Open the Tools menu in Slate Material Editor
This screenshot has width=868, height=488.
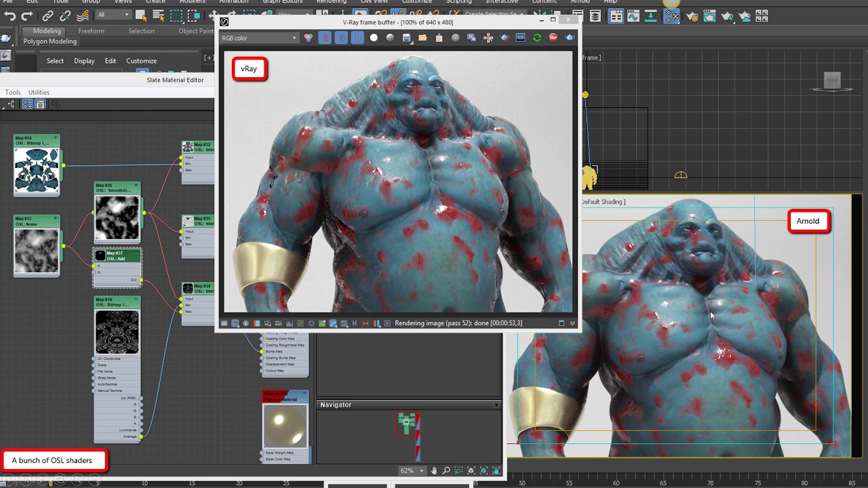12,92
